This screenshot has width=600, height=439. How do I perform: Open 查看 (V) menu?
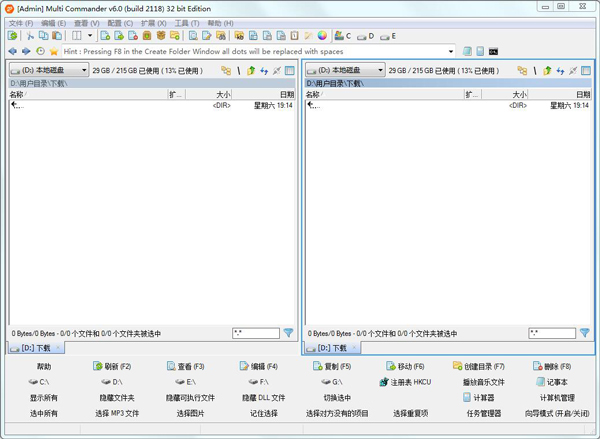[86, 23]
